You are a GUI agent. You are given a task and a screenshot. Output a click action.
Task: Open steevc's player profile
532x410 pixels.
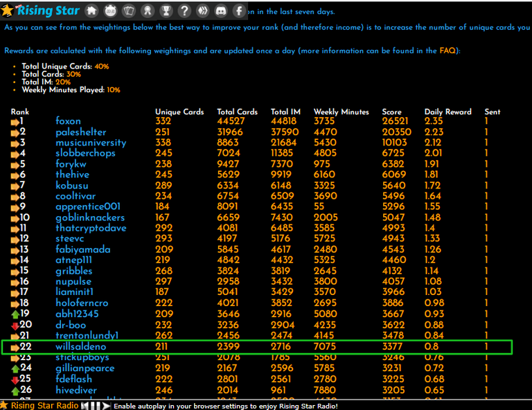tap(69, 238)
